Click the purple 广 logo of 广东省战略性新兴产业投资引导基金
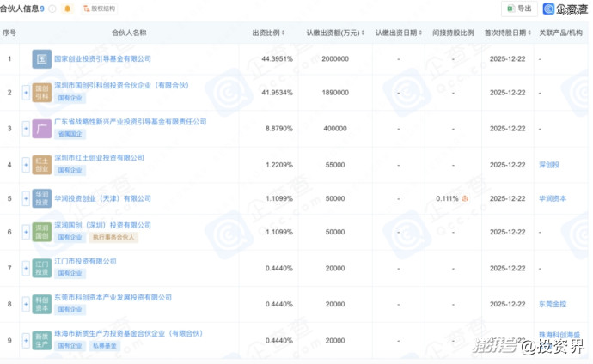The height and width of the screenshot is (364, 593). [41, 129]
